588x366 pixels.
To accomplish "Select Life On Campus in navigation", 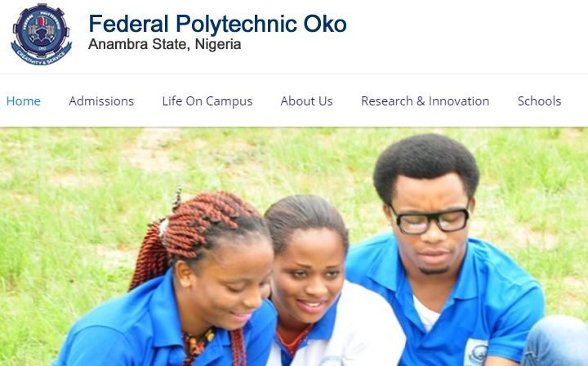I will [x=207, y=101].
